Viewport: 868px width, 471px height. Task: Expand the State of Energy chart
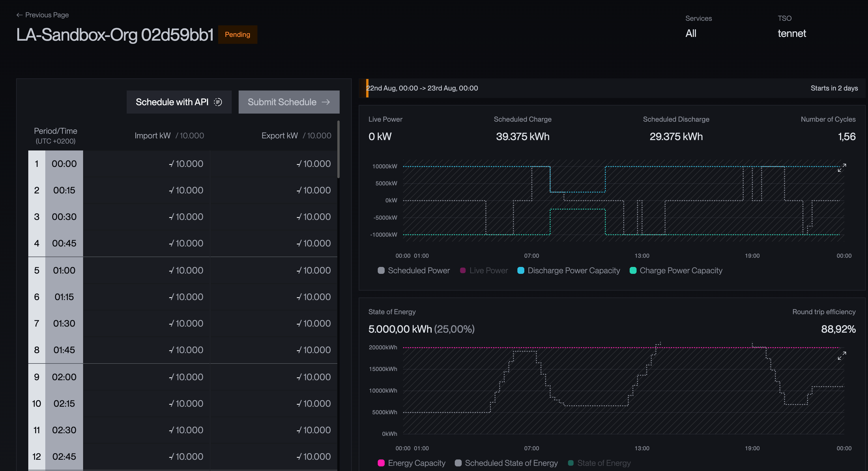point(841,355)
